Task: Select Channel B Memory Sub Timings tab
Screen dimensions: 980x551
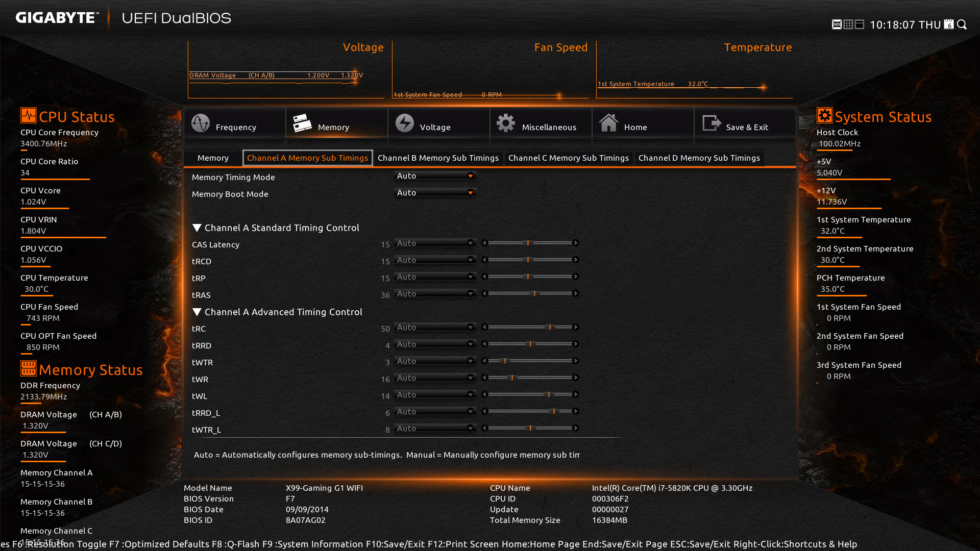Action: point(438,158)
